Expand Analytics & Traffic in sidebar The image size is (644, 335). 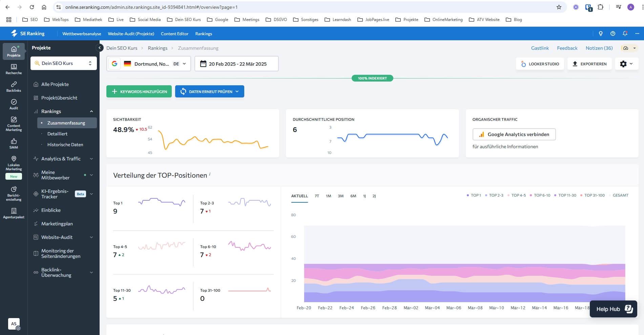coord(91,159)
